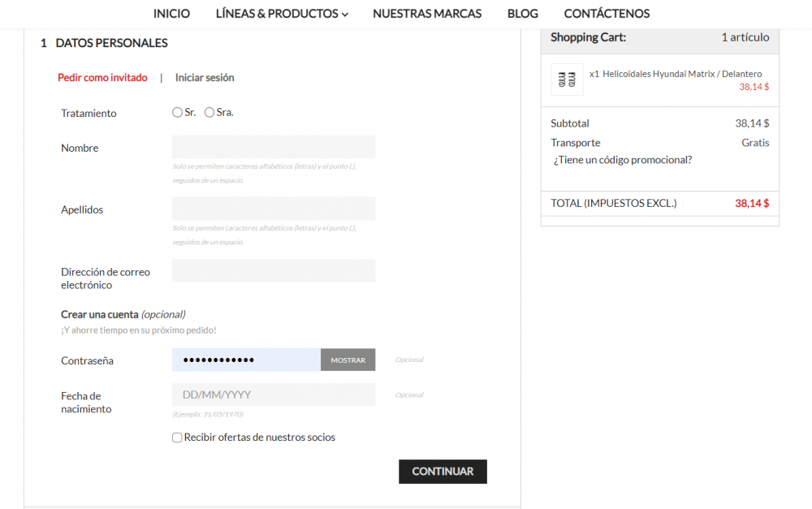The width and height of the screenshot is (812, 509).
Task: Click the Contraseña password field
Action: (246, 360)
